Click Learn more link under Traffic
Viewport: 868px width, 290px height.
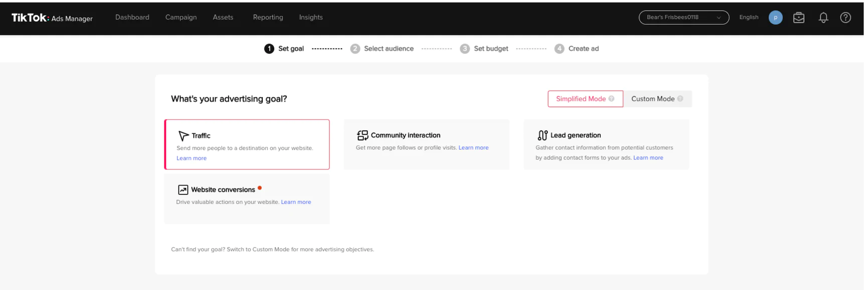tap(191, 158)
